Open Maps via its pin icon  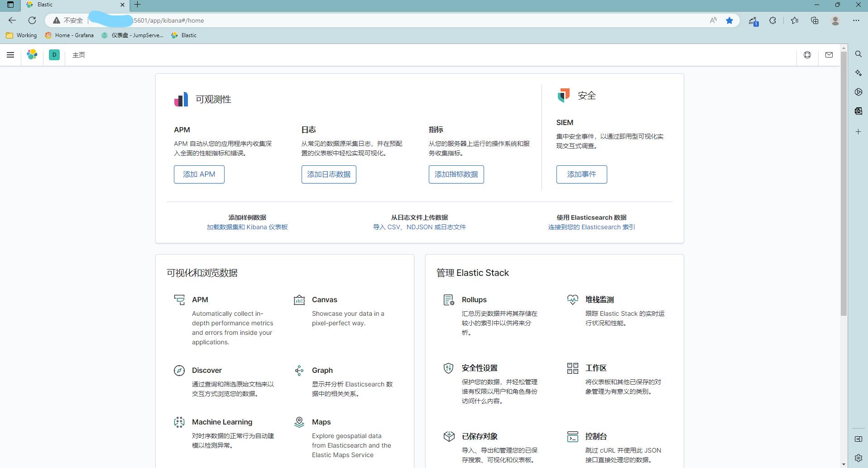(x=299, y=422)
